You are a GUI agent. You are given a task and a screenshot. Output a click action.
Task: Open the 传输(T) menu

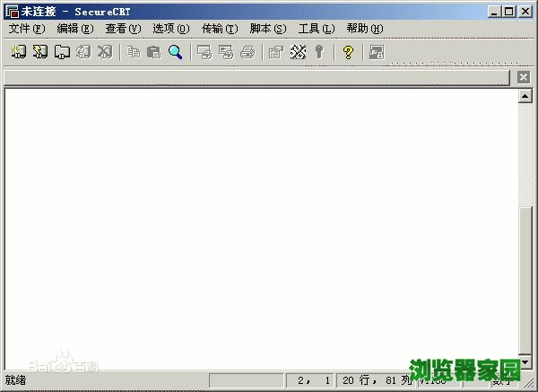220,29
